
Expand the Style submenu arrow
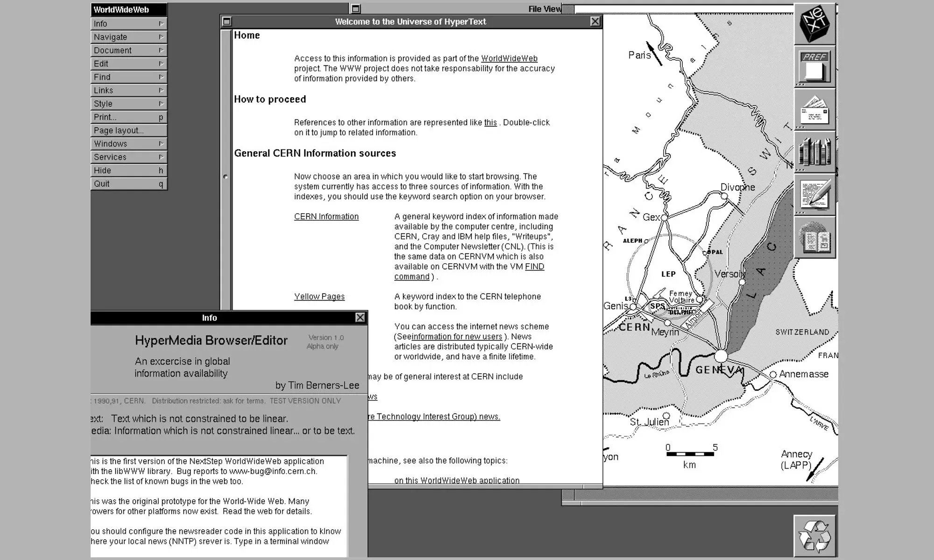click(x=161, y=104)
